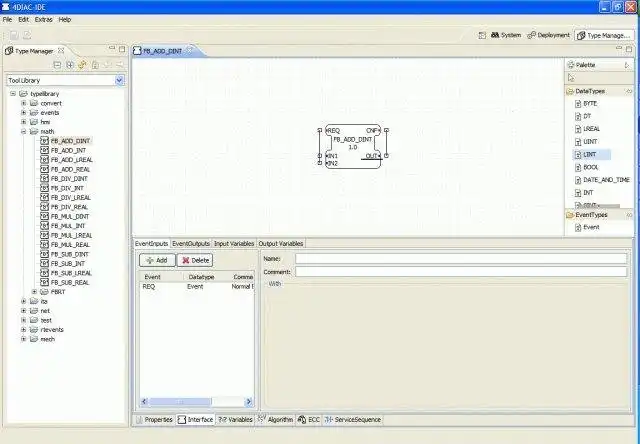Expand the hmi folder
Image resolution: width=640 pixels, height=444 pixels.
click(x=24, y=122)
